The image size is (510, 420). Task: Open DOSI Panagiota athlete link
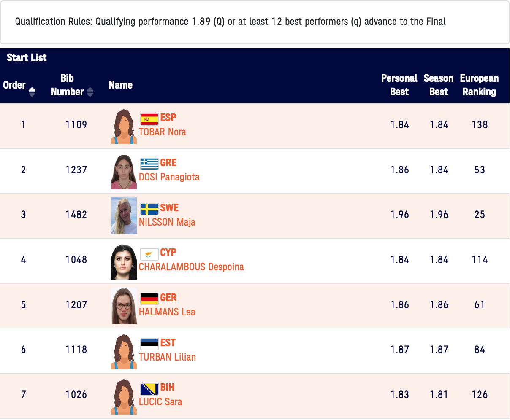(x=169, y=177)
